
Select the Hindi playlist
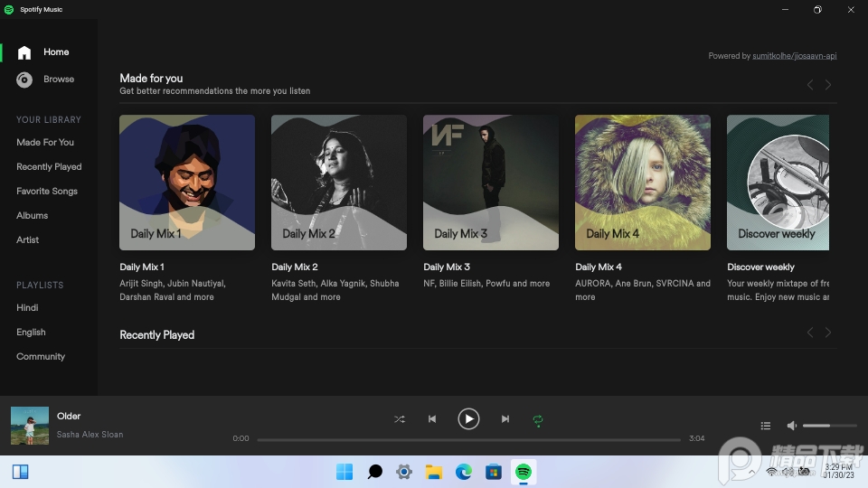[x=27, y=308]
